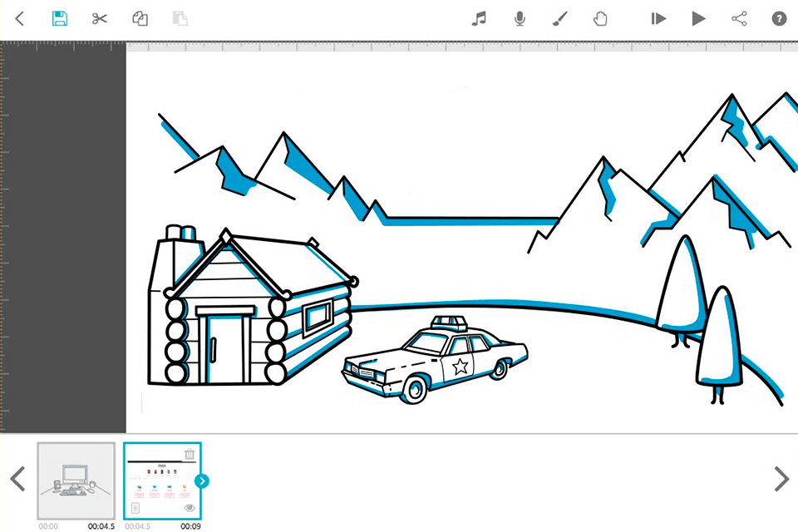The height and width of the screenshot is (532, 798).
Task: Open the music selection with the note icon
Action: 479,18
